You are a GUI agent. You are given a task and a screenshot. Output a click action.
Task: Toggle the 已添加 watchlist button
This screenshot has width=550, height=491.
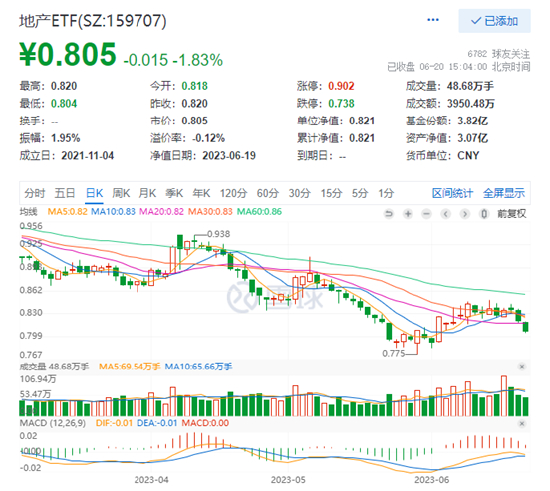click(494, 21)
